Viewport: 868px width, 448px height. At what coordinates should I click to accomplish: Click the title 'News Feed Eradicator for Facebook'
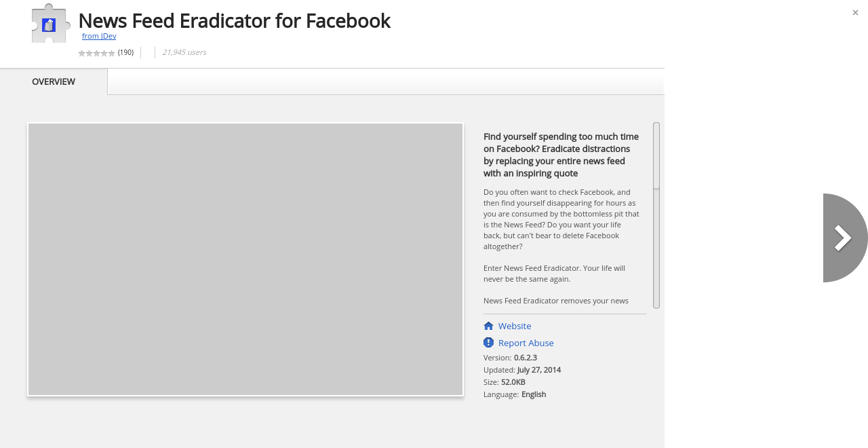235,20
